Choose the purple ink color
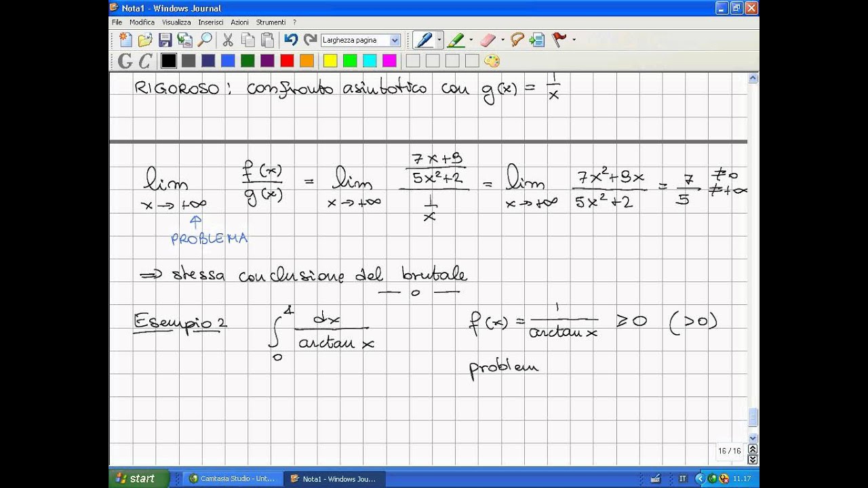The width and height of the screenshot is (868, 488). click(x=267, y=61)
